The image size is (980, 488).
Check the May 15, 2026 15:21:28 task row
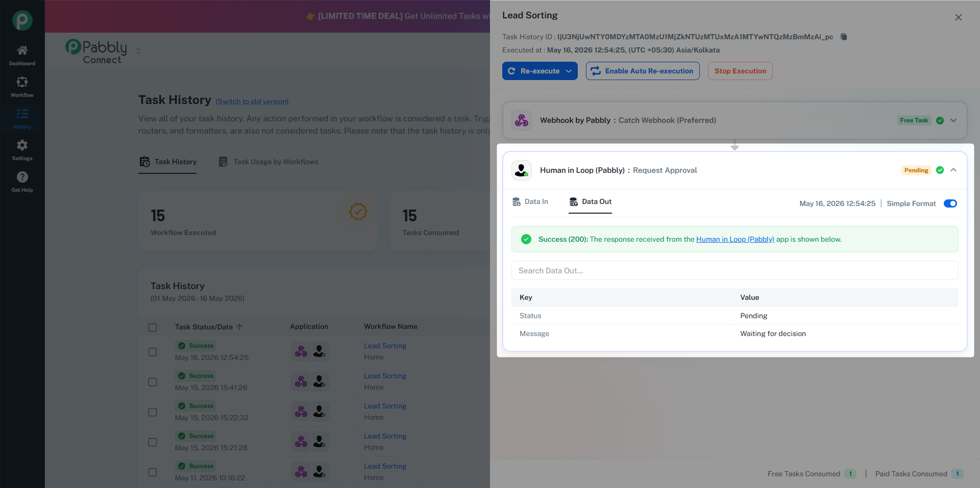153,442
